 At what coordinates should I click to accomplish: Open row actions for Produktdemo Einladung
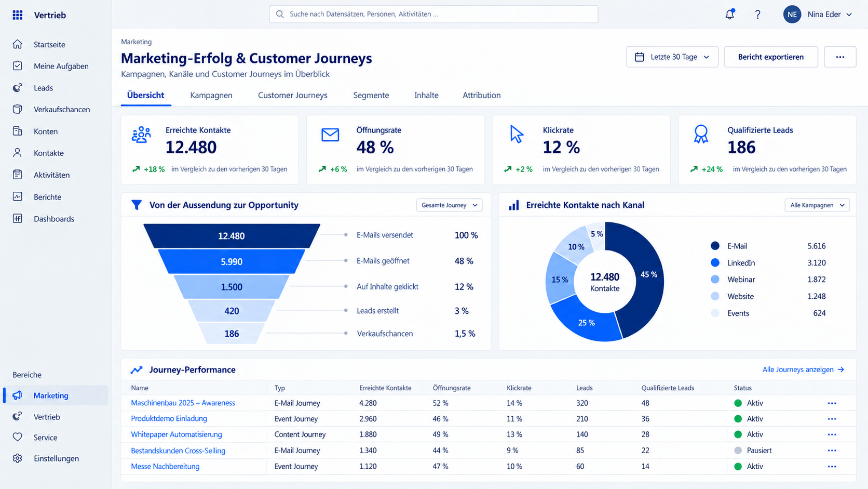pos(832,419)
